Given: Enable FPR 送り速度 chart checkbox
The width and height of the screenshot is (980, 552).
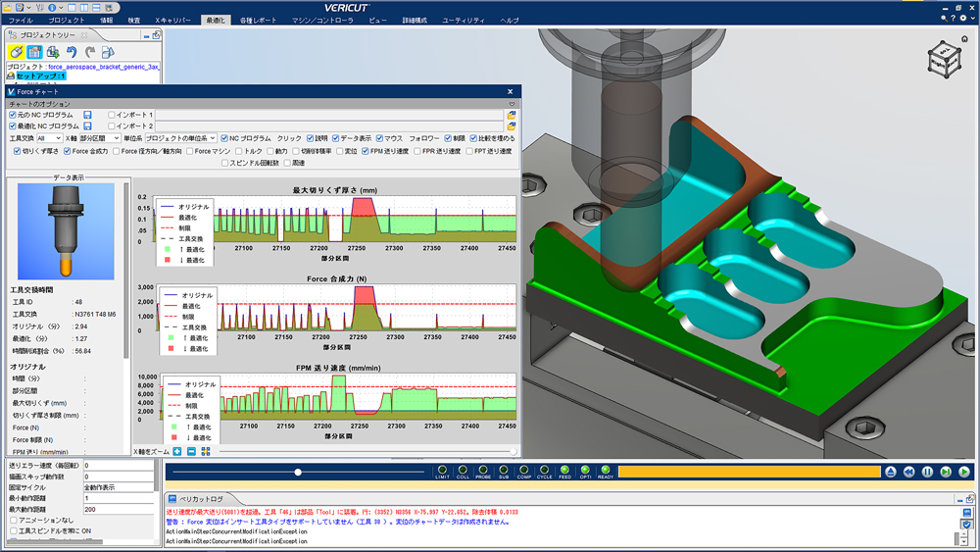Looking at the screenshot, I should point(416,151).
